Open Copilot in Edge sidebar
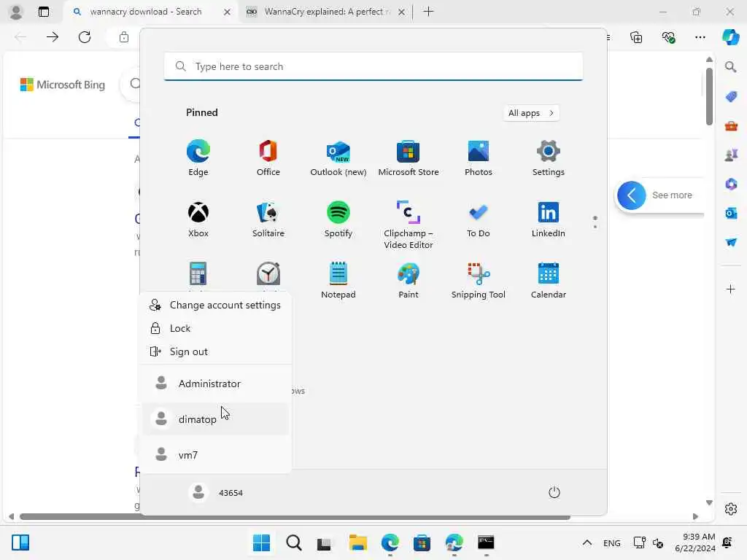747x560 pixels. 731,37
